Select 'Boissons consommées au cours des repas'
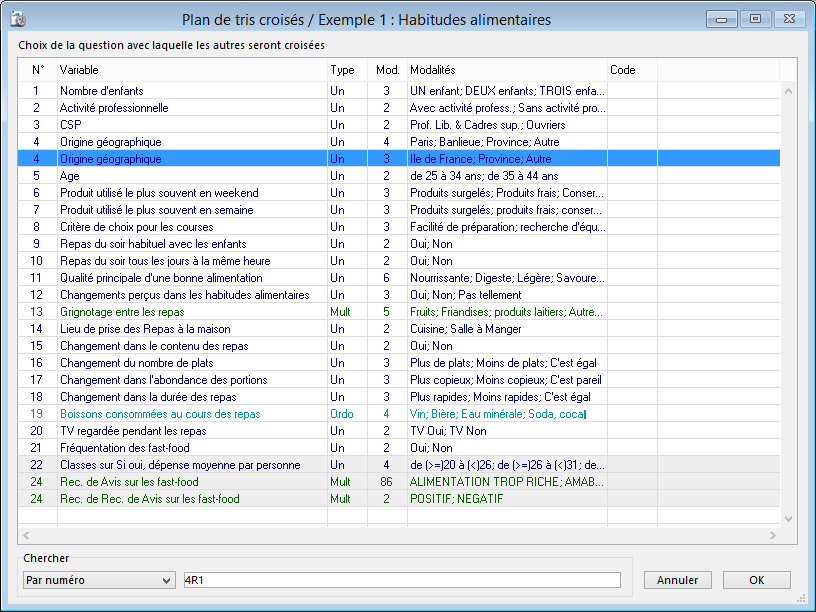Screen dimensions: 816x612 tap(399, 414)
